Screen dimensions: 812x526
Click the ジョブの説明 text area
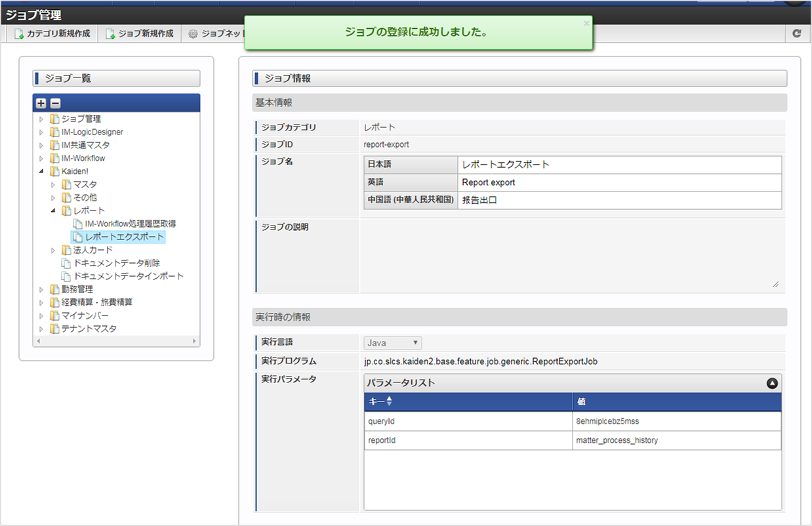pyautogui.click(x=572, y=256)
